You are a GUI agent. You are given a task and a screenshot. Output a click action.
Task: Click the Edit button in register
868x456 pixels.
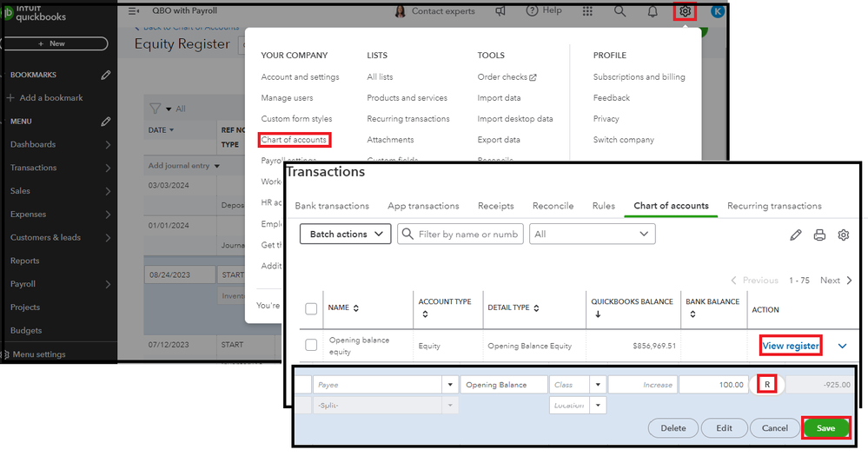pos(724,428)
